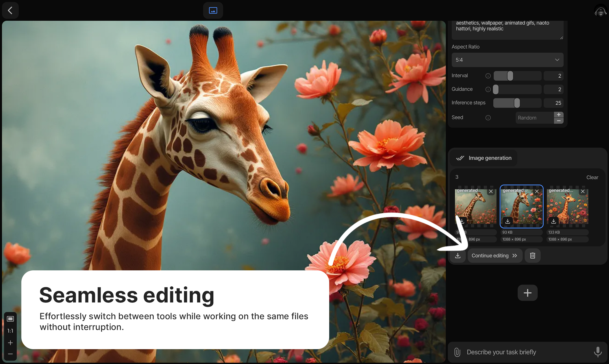Viewport: 609px width, 364px height.
Task: Increase the seed value with plus stepper
Action: 559,114
